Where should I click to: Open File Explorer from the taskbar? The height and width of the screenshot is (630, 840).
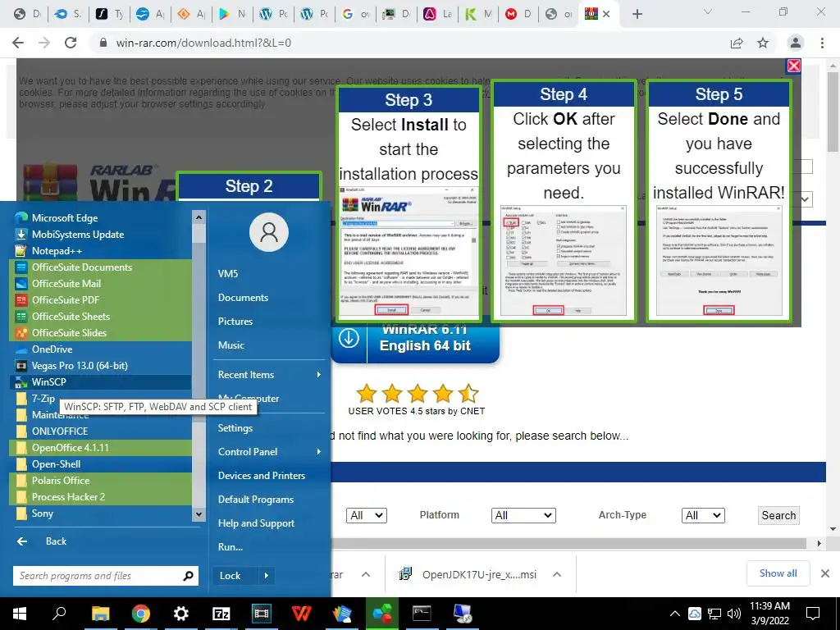[x=100, y=614]
